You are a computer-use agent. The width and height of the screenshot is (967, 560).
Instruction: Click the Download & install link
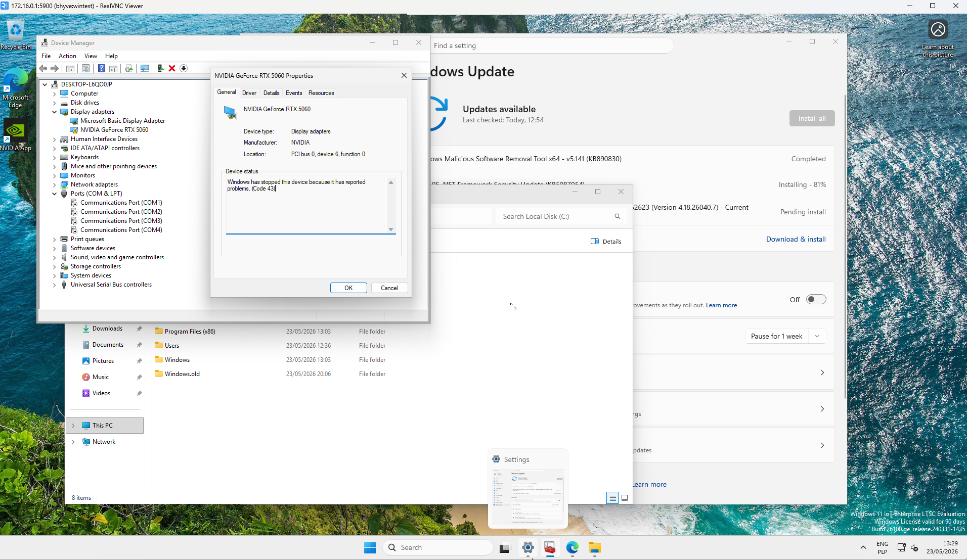pos(796,239)
